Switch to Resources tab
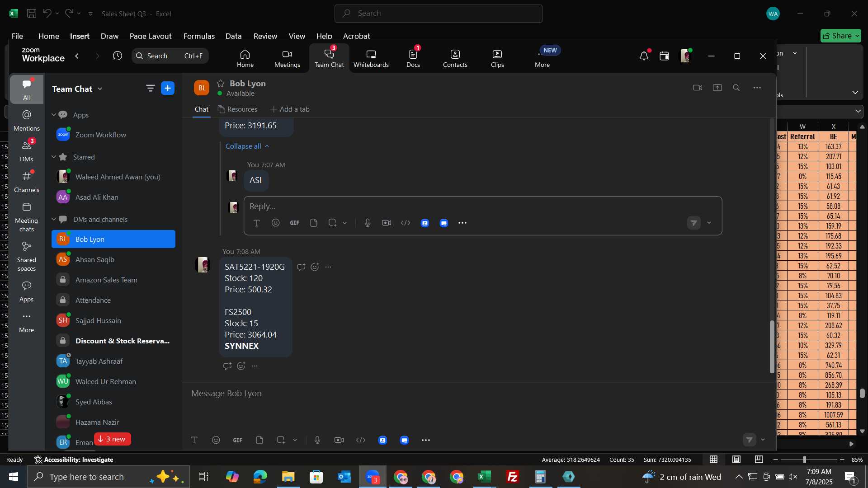 (x=237, y=109)
